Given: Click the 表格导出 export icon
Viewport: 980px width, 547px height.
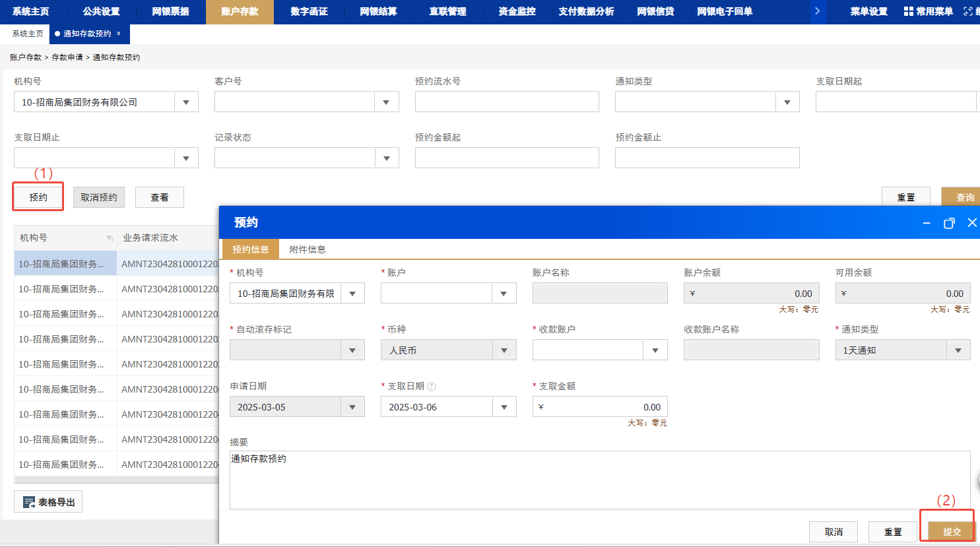Looking at the screenshot, I should pyautogui.click(x=29, y=502).
